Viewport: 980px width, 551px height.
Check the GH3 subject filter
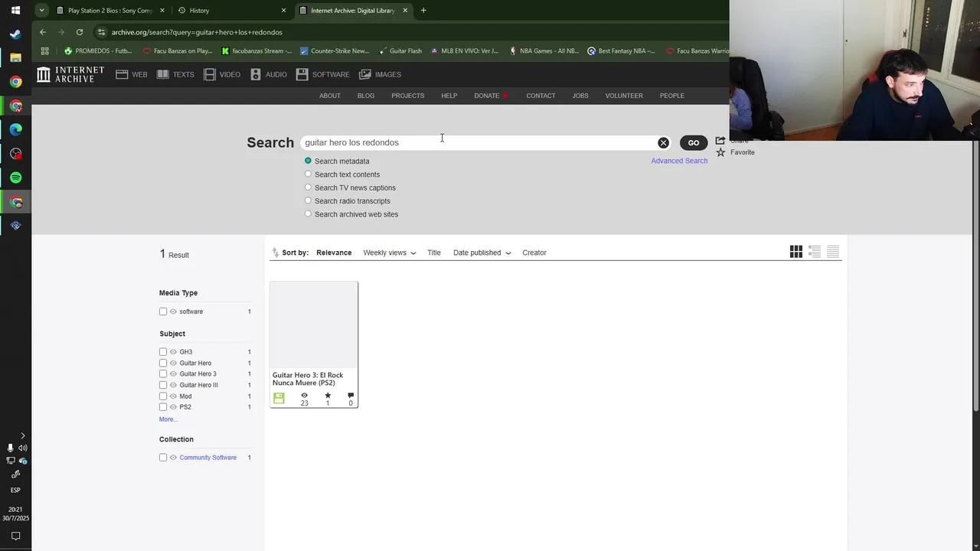(163, 352)
